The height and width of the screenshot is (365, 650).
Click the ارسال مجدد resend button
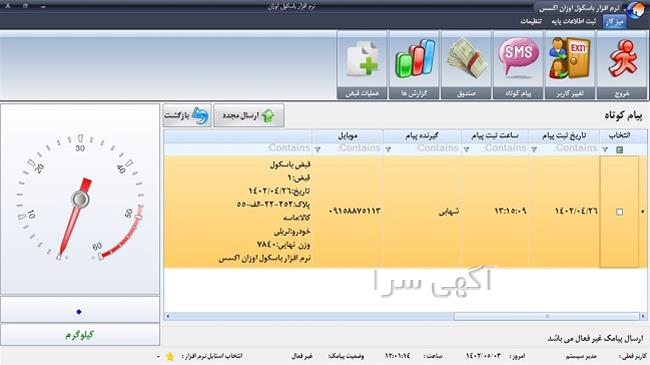[249, 116]
